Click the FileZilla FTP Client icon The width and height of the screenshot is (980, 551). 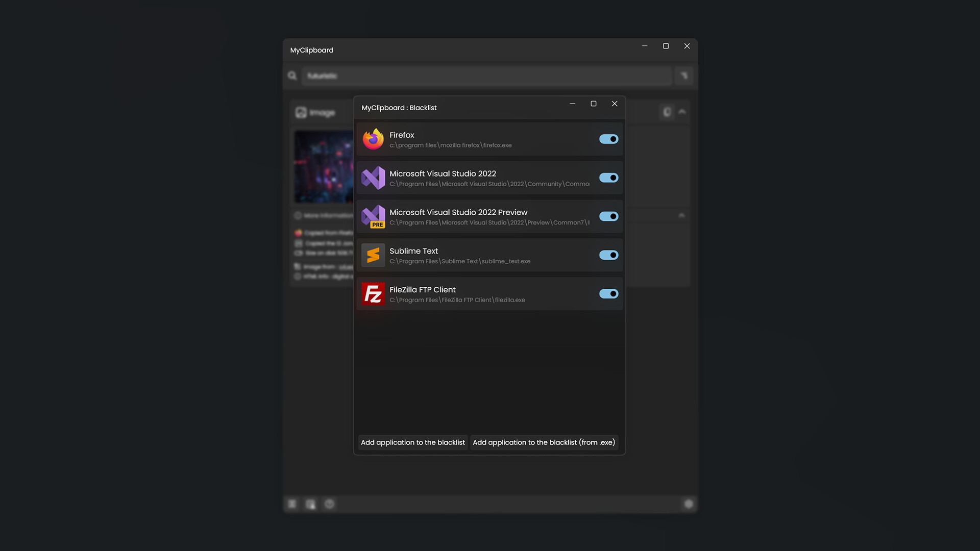[x=373, y=294]
